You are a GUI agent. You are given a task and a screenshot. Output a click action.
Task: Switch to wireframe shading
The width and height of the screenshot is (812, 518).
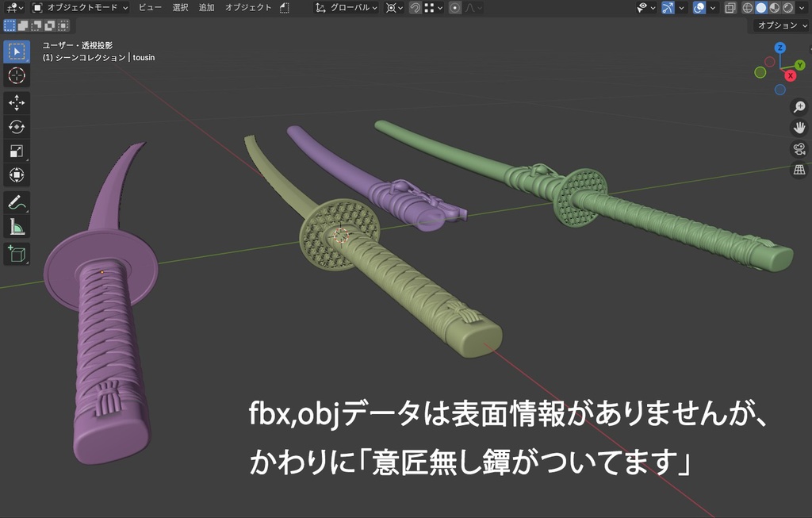point(748,8)
